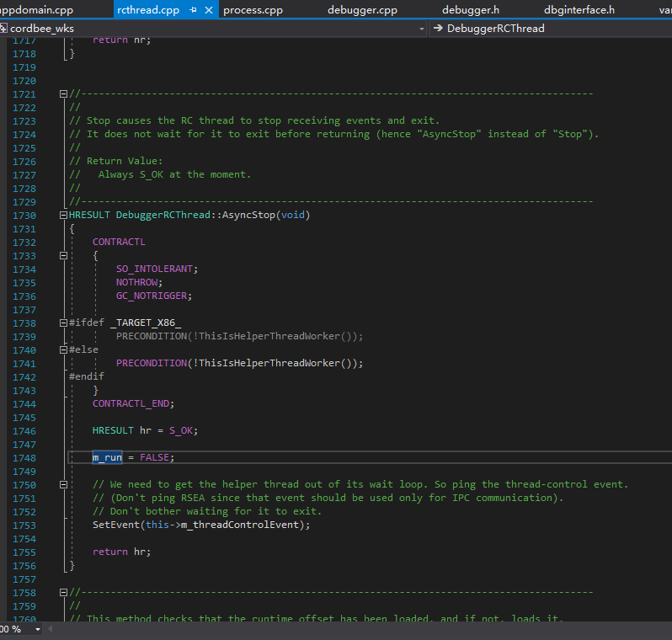The width and height of the screenshot is (672, 640).
Task: Collapse the #else region at line 1740
Action: [x=63, y=350]
